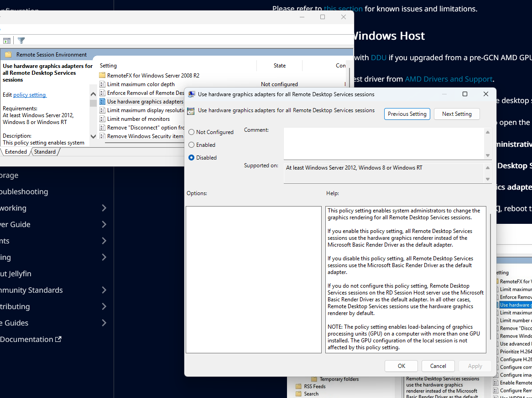
Task: Switch to the Extended tab
Action: [x=16, y=152]
